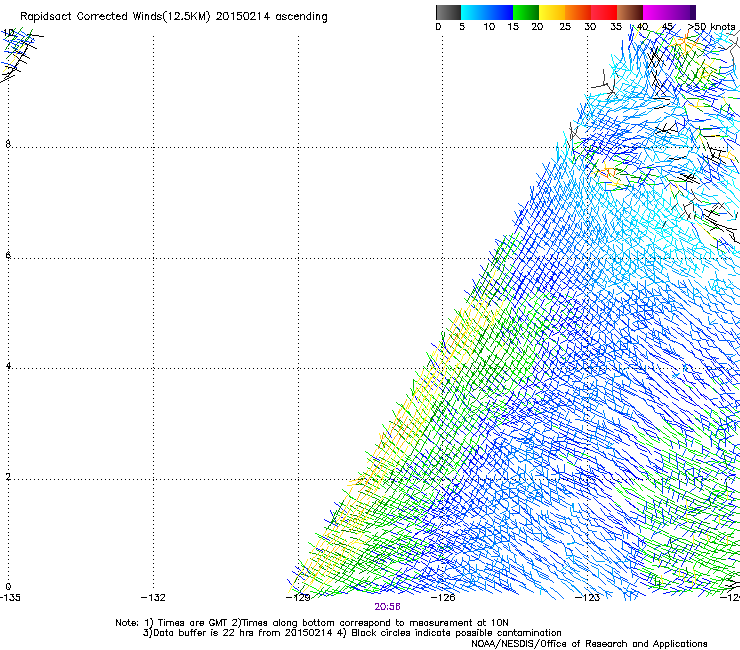Click the longitude axis label "-135"
The image size is (740, 650).
tap(10, 598)
